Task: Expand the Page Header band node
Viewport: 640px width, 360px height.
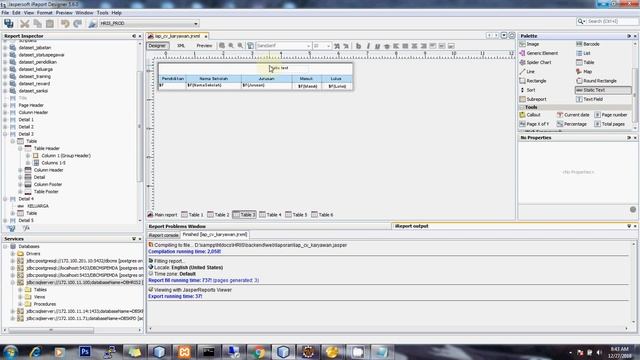Action: (5, 105)
